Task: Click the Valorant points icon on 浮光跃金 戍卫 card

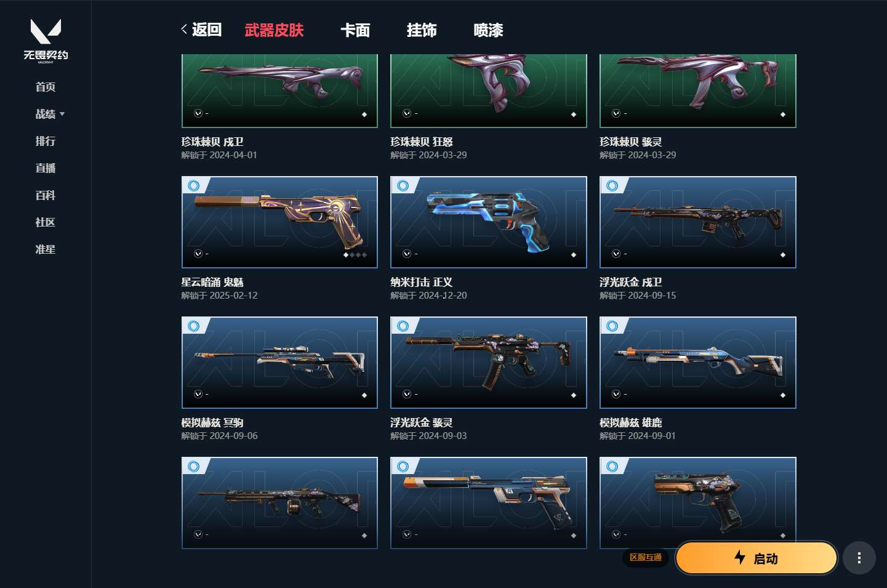Action: coord(616,254)
